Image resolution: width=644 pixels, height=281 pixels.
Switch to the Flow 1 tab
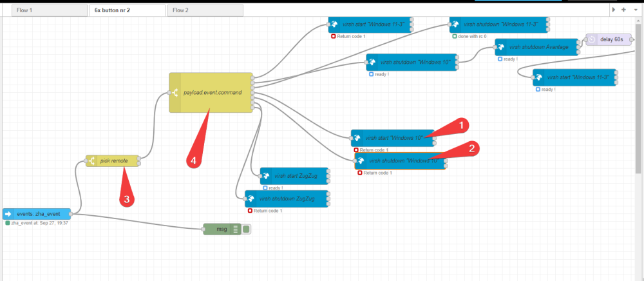(x=50, y=10)
